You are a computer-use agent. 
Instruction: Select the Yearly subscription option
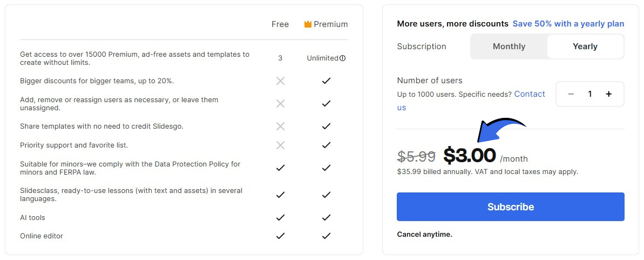pos(585,46)
